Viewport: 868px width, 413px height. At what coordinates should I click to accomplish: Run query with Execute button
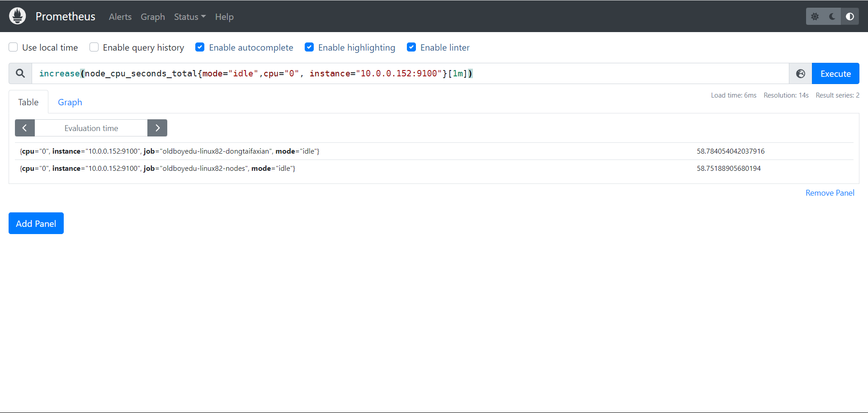pyautogui.click(x=835, y=73)
